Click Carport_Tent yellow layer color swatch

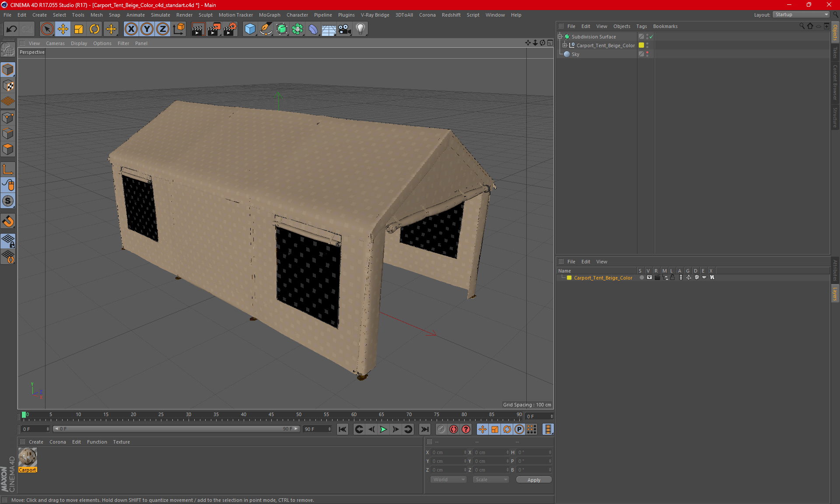pyautogui.click(x=641, y=45)
